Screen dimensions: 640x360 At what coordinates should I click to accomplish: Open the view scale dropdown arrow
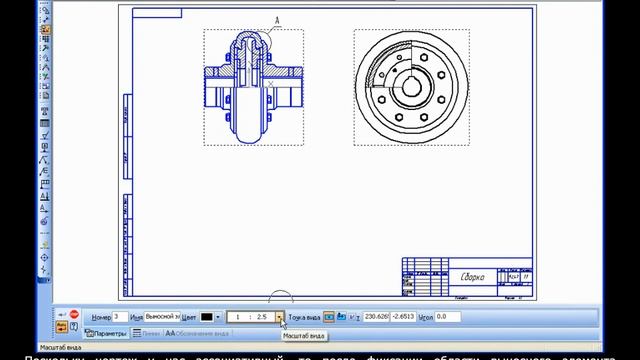[x=280, y=317]
